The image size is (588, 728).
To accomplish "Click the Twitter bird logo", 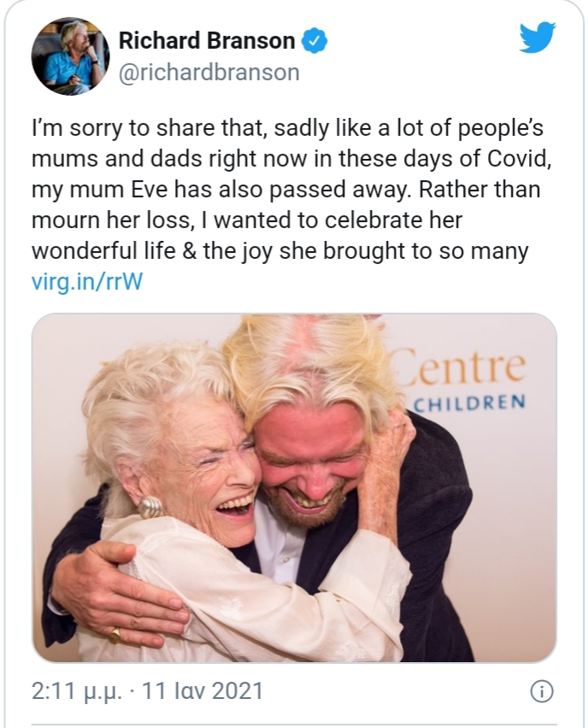I will coord(538,38).
